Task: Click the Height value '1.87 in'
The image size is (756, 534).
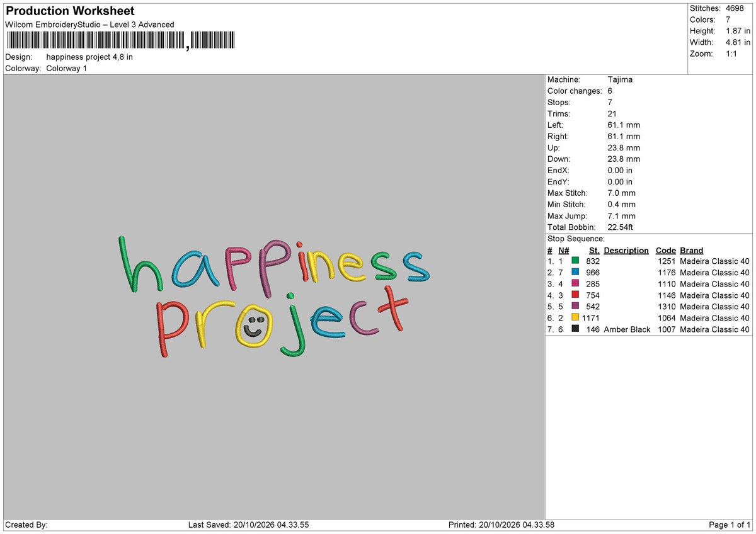Action: click(738, 31)
